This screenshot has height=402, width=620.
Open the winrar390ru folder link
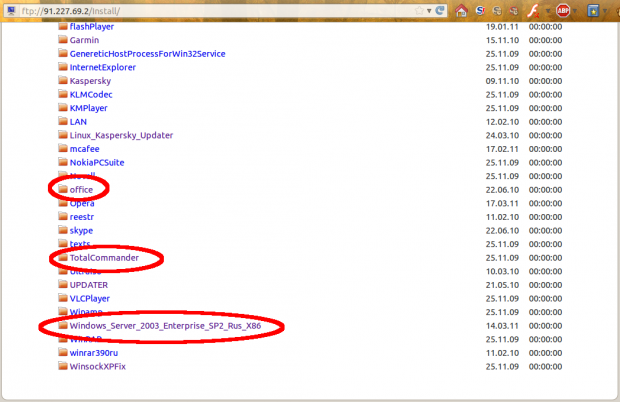[94, 353]
